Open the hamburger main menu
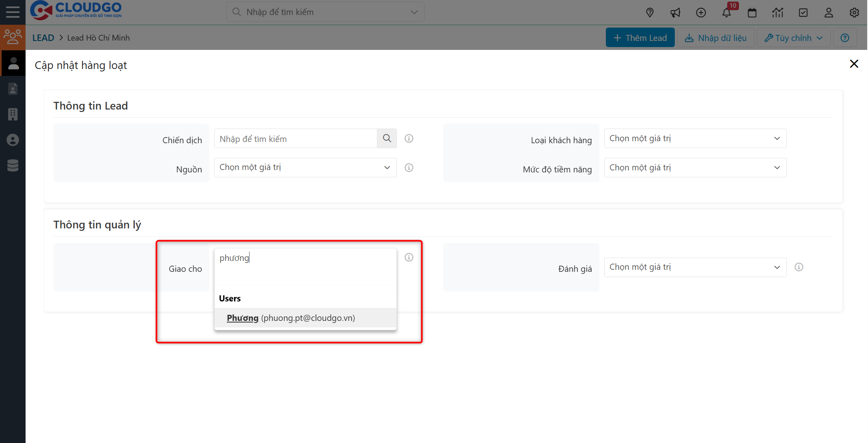 tap(13, 12)
